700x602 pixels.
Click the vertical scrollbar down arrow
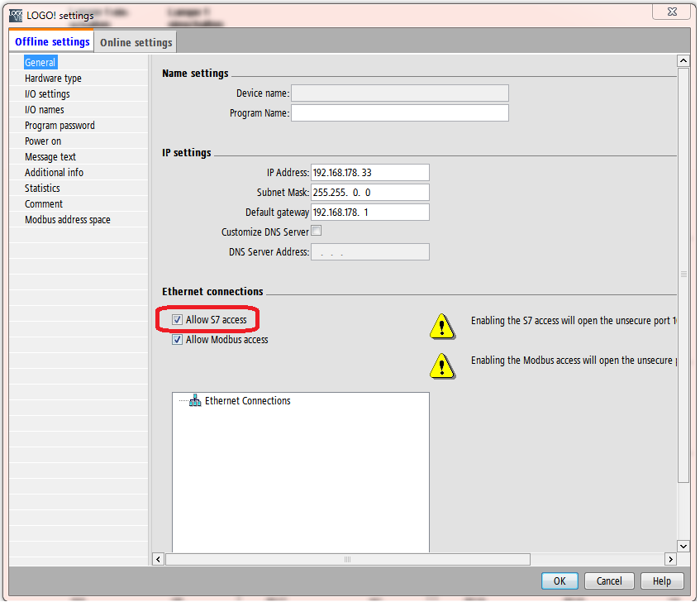click(x=683, y=546)
